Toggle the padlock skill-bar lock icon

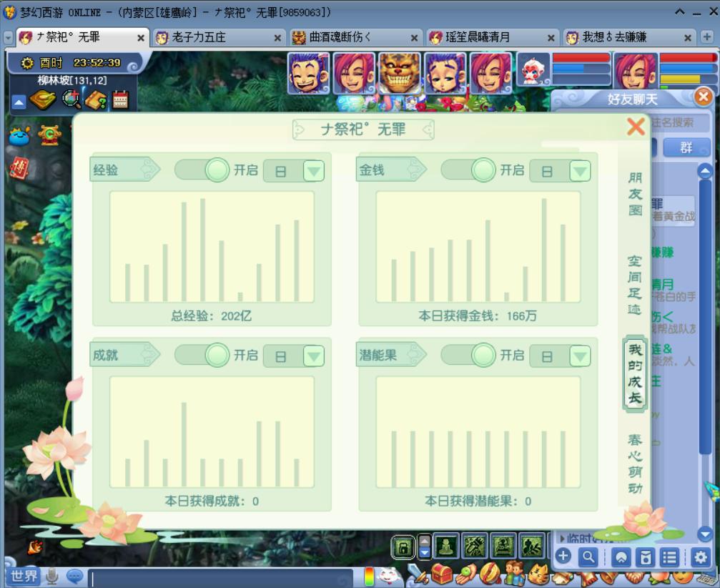click(x=403, y=547)
